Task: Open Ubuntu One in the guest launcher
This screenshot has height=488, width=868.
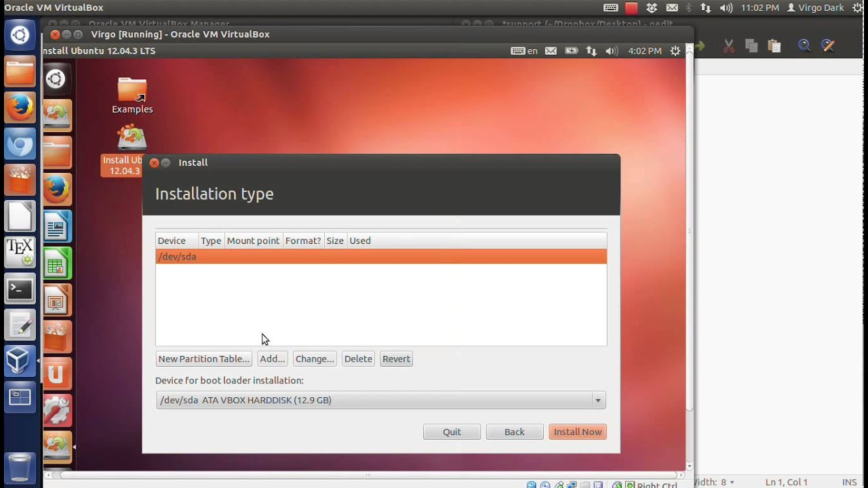Action: [x=57, y=373]
